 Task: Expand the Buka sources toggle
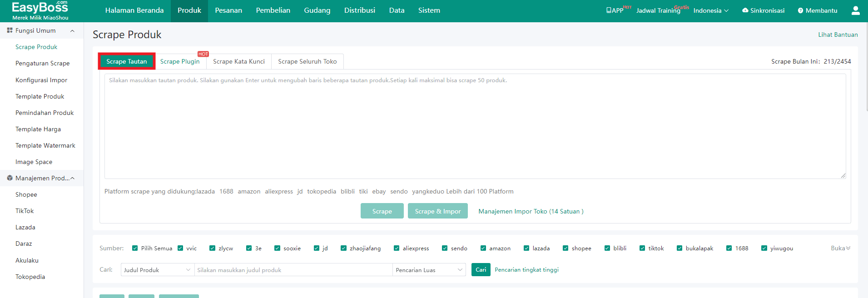click(841, 248)
